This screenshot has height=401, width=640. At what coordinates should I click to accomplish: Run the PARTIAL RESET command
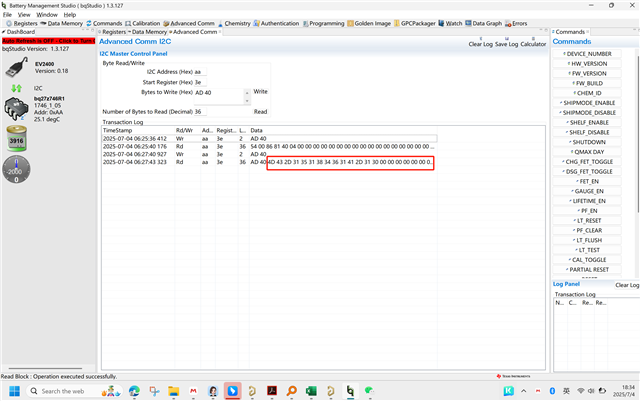pos(587,270)
